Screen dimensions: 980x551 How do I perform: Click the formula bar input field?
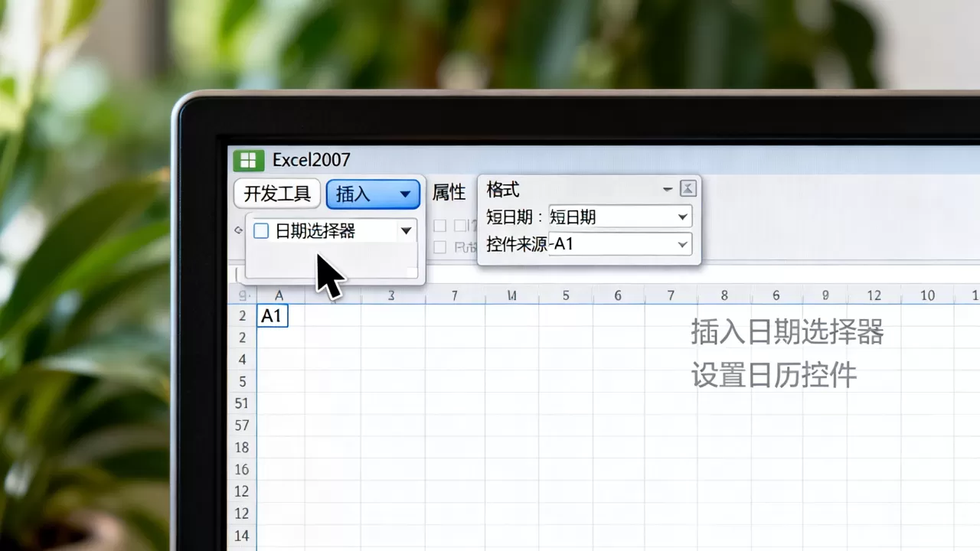tap(605, 274)
